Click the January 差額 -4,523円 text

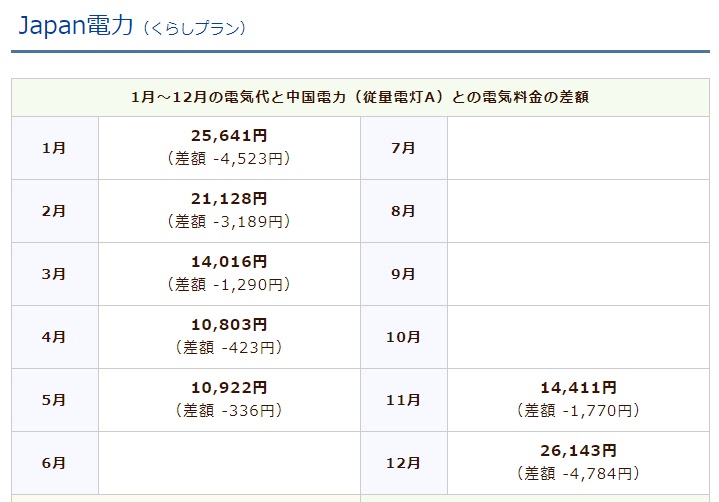(229, 159)
